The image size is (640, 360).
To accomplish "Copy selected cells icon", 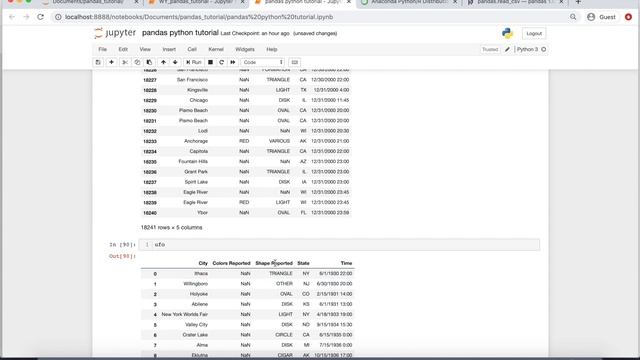I will (137, 62).
